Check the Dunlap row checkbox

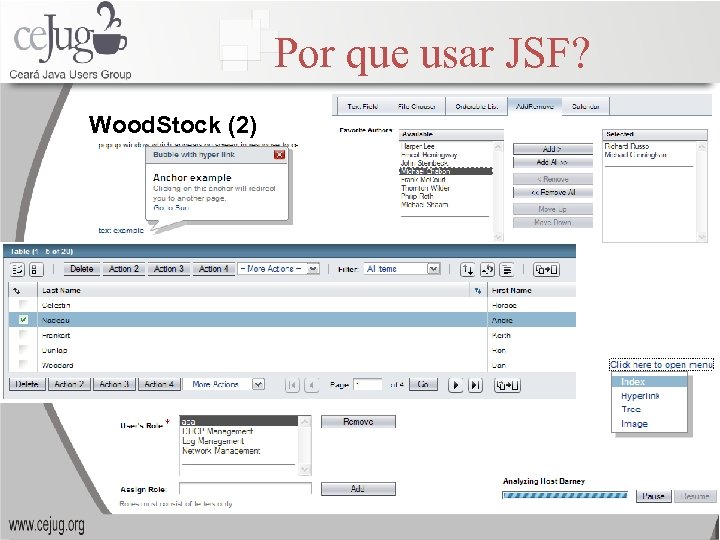[23, 350]
